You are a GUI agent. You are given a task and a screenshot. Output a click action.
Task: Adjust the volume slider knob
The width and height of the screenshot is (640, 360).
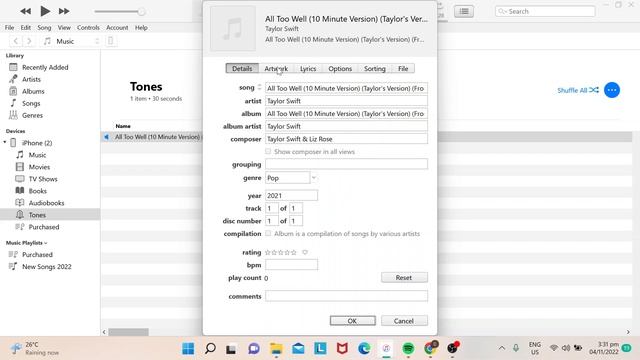click(141, 12)
